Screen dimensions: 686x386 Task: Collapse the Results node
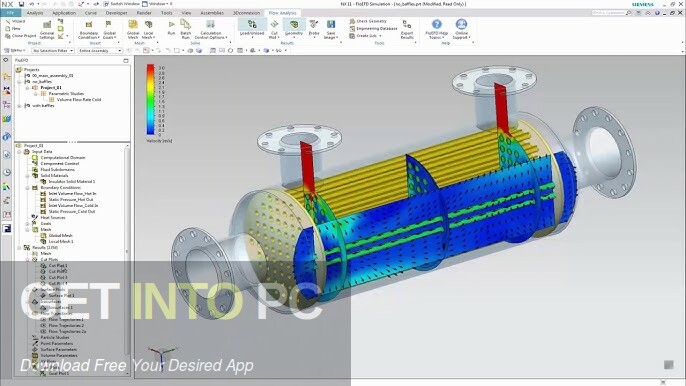tap(19, 248)
